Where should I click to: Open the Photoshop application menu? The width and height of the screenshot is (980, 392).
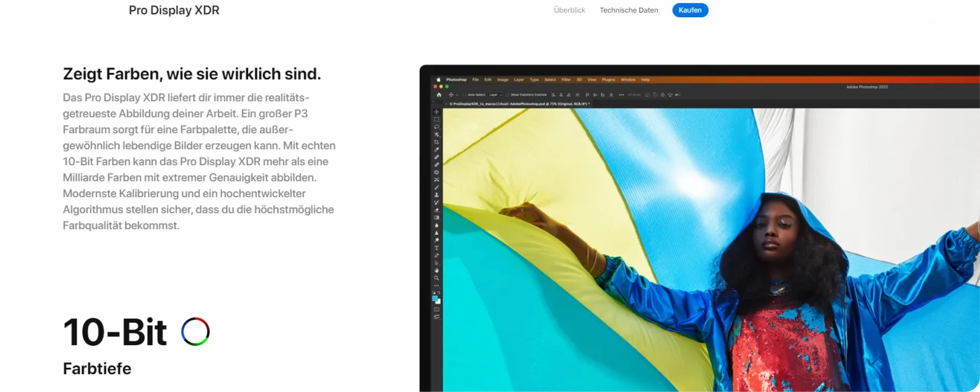pyautogui.click(x=456, y=80)
